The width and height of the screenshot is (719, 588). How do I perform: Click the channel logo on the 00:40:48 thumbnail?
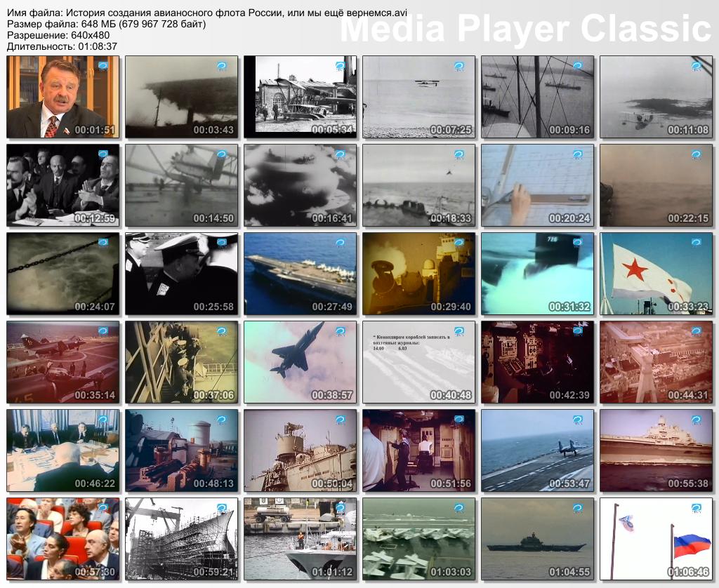coord(459,331)
